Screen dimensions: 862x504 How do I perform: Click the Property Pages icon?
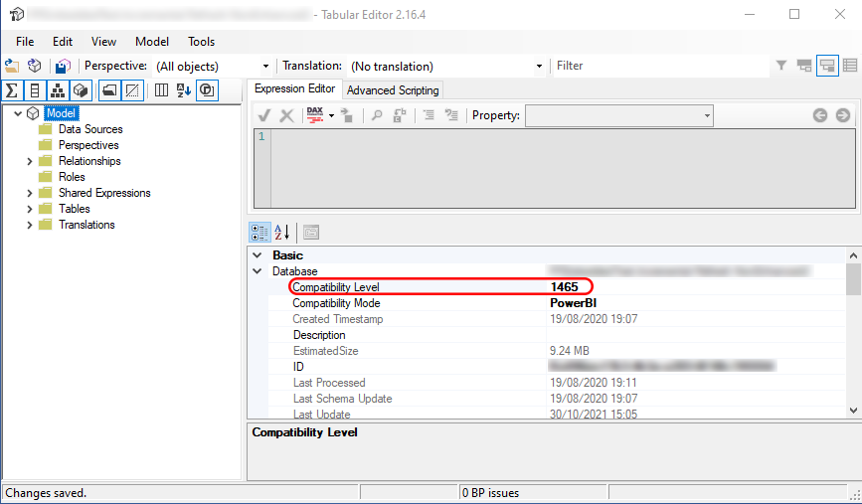tap(311, 233)
